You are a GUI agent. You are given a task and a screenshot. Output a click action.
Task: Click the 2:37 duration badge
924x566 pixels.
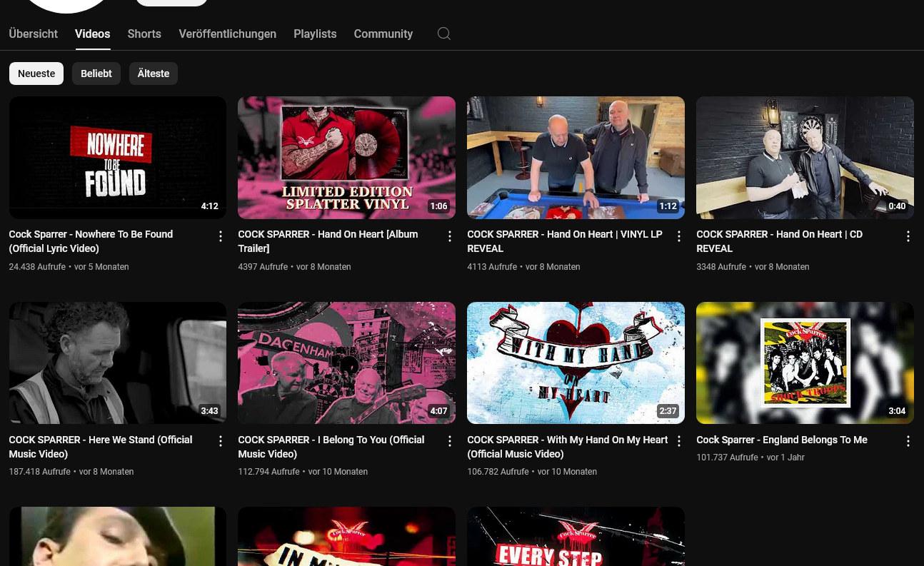pos(668,411)
